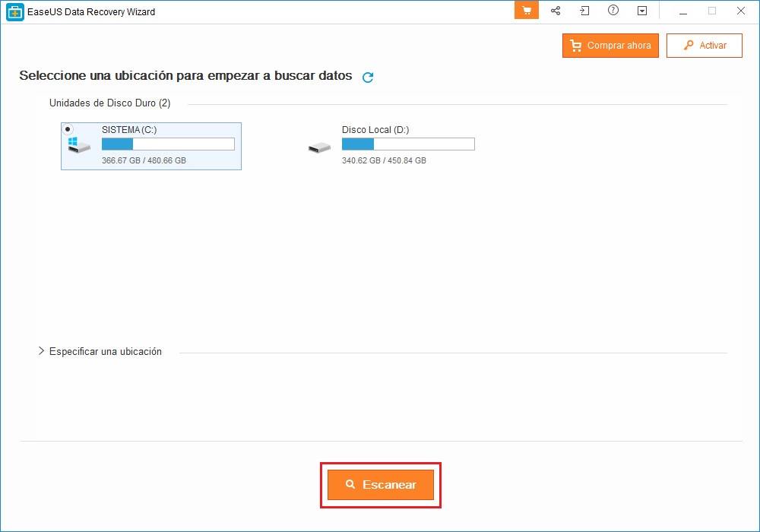Image resolution: width=760 pixels, height=532 pixels.
Task: Click the SISTEMA (C:) Windows drive icon
Action: [x=79, y=145]
